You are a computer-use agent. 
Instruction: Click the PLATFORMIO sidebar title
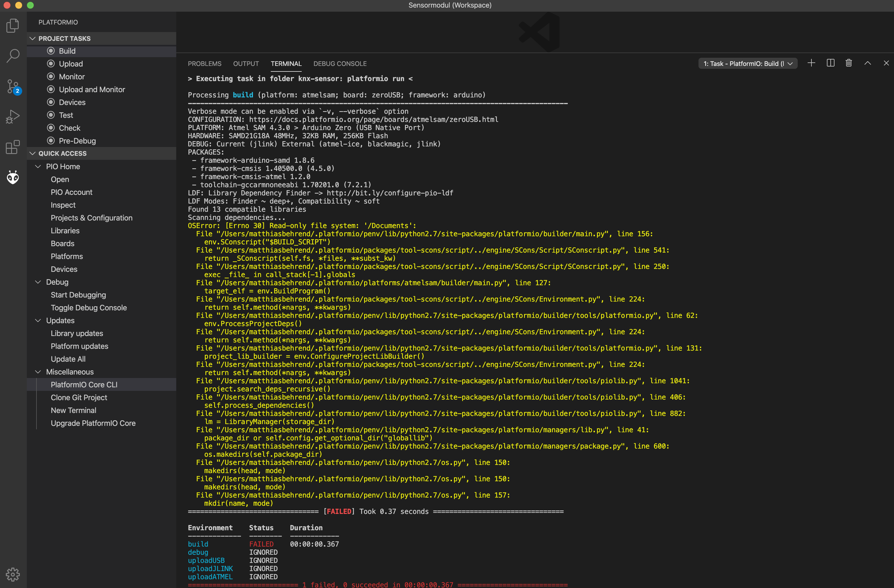pyautogui.click(x=58, y=22)
